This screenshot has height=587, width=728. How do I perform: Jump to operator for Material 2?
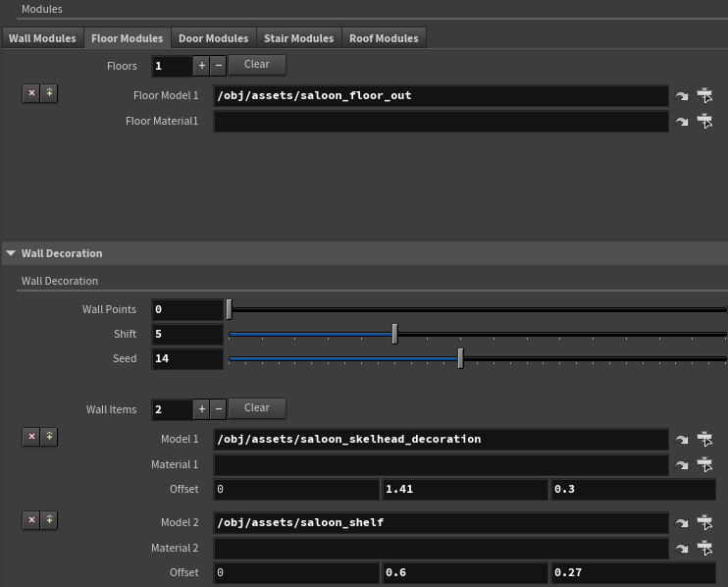[x=681, y=549]
